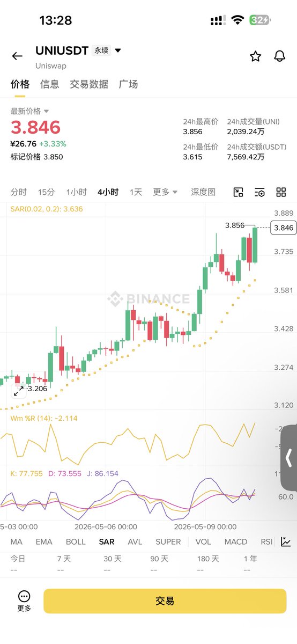Open price alert bell icon
Image resolution: width=297 pixels, height=644 pixels.
(279, 56)
